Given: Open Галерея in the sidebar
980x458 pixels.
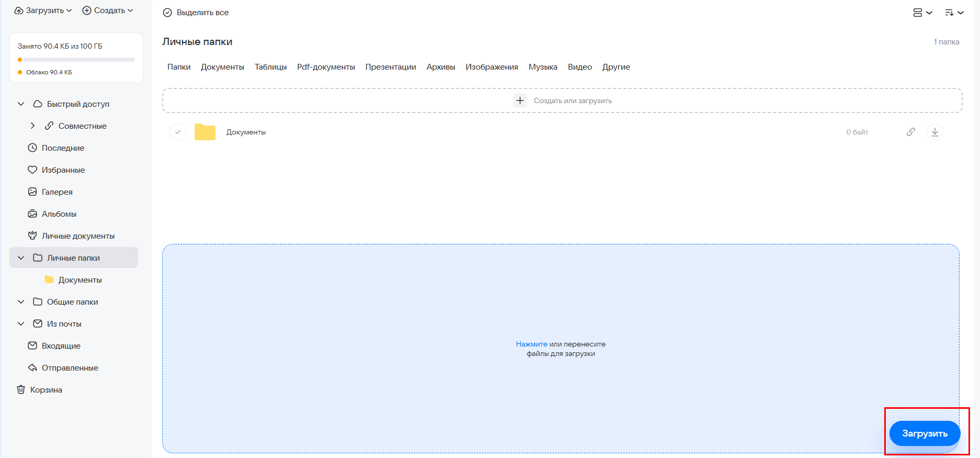Looking at the screenshot, I should [57, 192].
